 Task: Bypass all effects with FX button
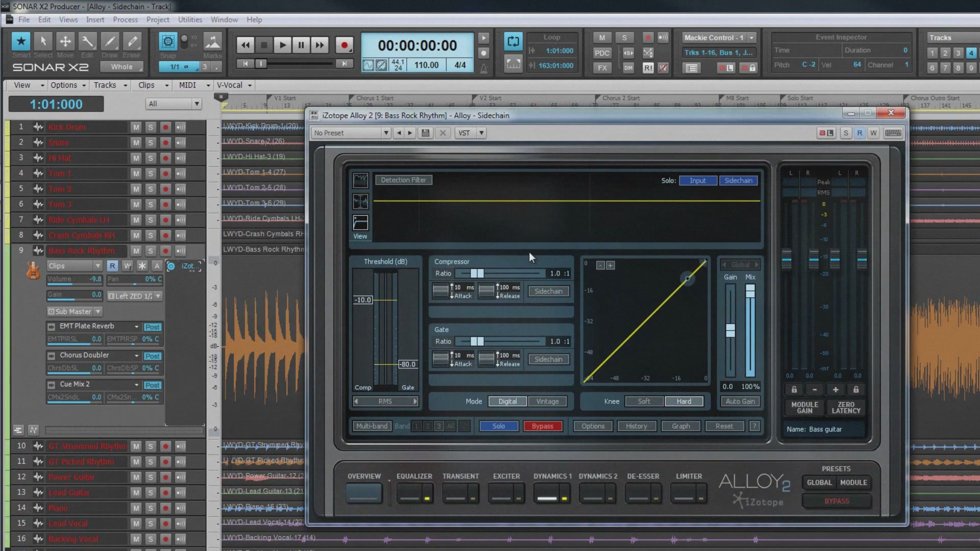click(602, 68)
